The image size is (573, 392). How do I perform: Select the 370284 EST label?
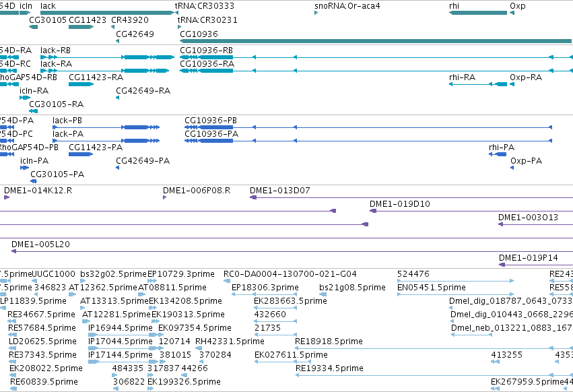click(215, 355)
